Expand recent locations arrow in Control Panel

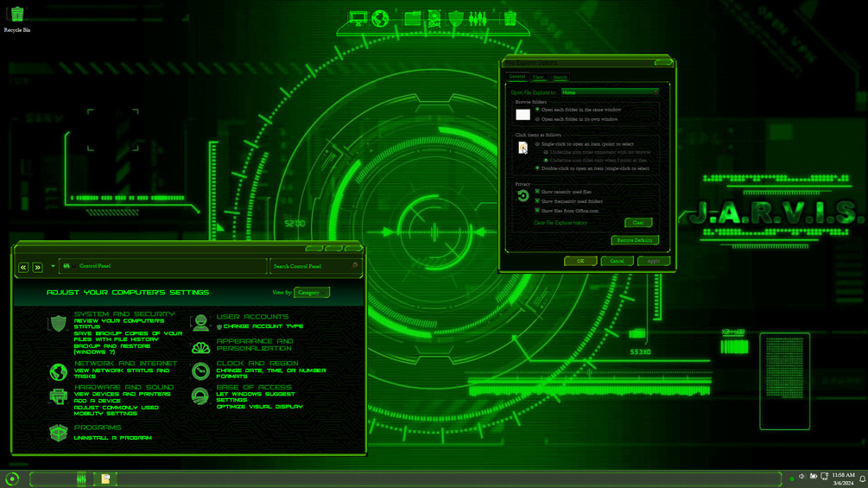tap(54, 266)
